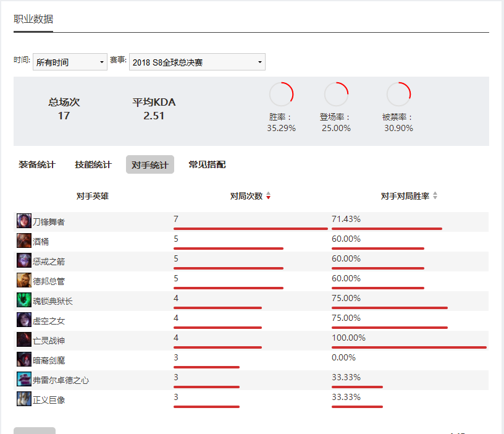
Task: Click the 71.43% win rate bar
Action: (x=387, y=228)
